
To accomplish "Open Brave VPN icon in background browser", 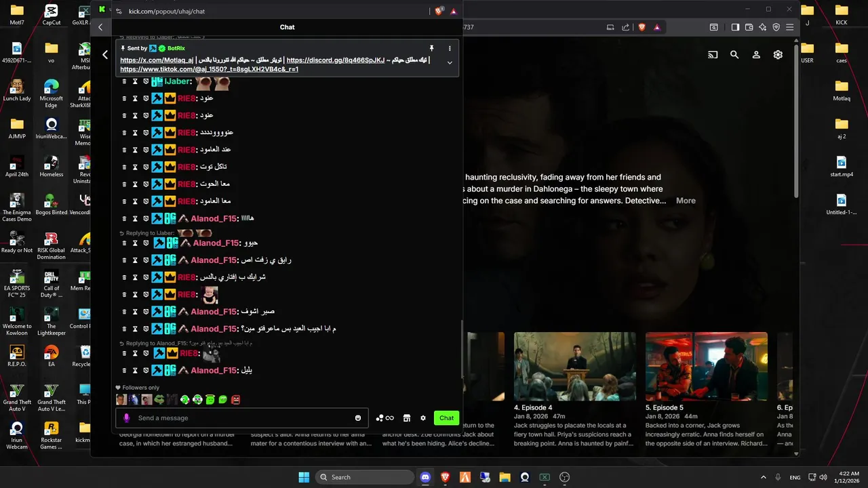I will (x=776, y=27).
